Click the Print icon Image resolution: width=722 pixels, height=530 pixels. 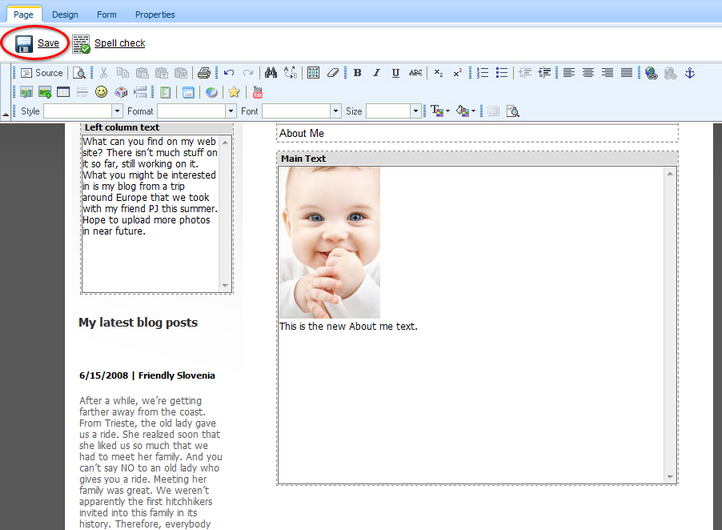point(204,73)
